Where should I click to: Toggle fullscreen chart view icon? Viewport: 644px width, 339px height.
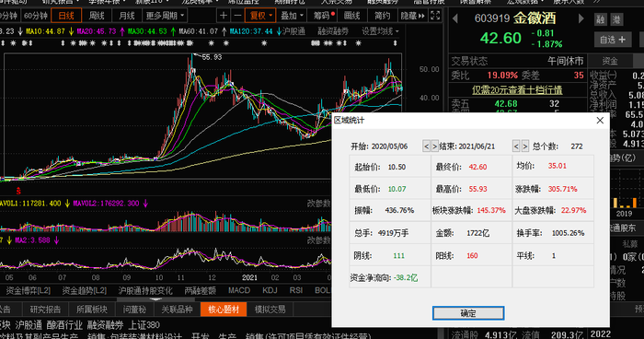pos(435,16)
